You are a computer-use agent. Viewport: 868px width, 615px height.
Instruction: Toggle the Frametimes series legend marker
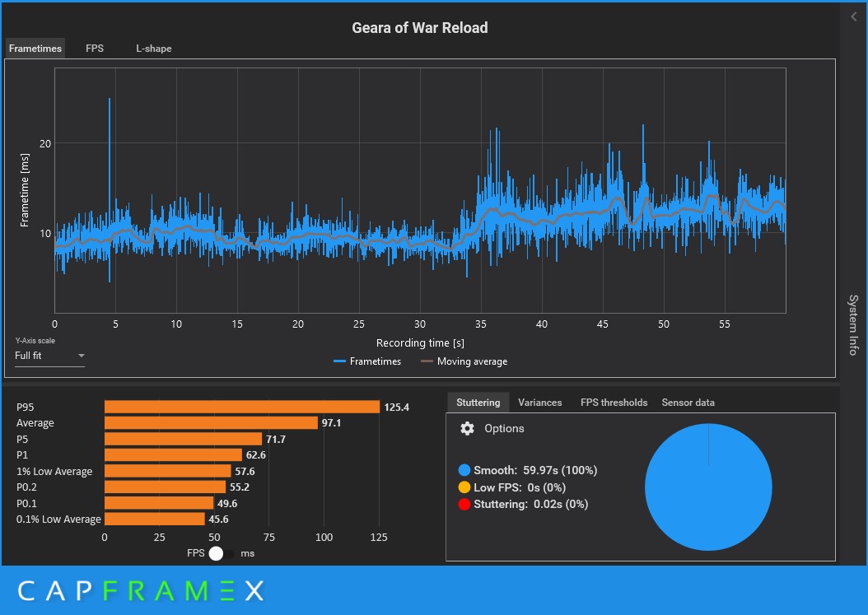point(339,361)
